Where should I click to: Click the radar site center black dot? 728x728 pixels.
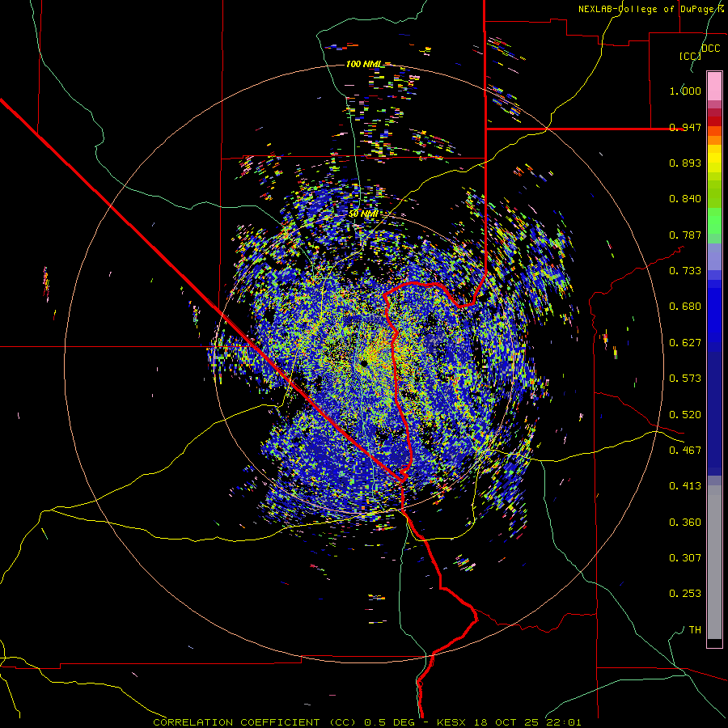click(363, 362)
